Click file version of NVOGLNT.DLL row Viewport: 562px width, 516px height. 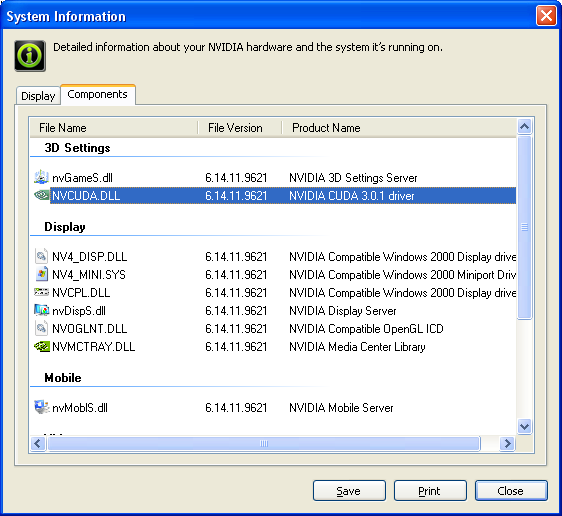pyautogui.click(x=236, y=329)
